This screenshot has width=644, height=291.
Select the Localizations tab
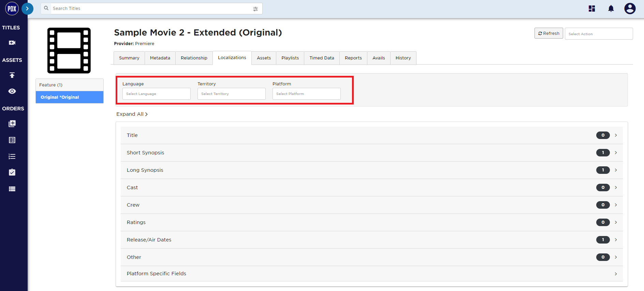[232, 58]
